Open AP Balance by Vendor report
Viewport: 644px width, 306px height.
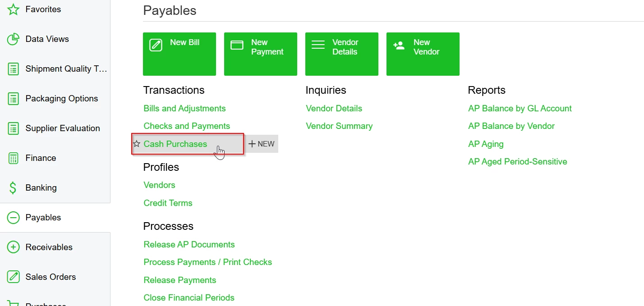[511, 126]
